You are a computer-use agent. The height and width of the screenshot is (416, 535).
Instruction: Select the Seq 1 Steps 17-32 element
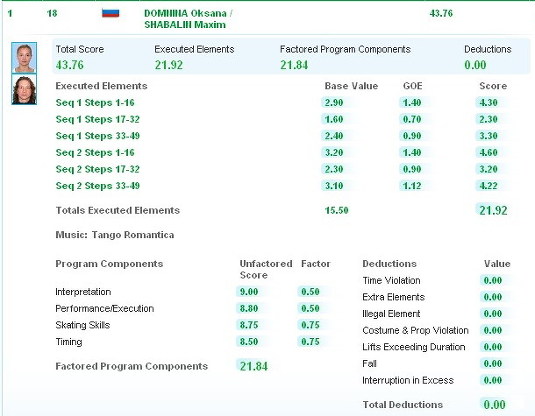click(98, 119)
